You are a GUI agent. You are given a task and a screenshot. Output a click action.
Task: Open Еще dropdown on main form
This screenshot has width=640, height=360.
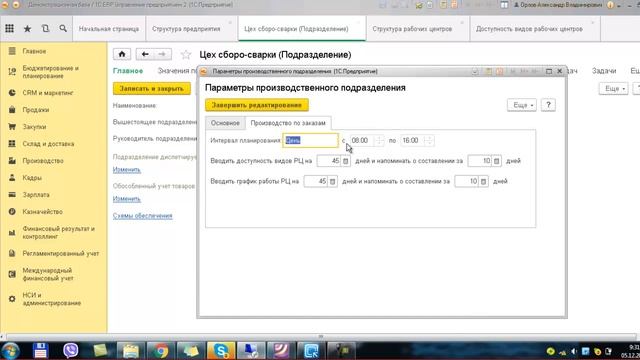pyautogui.click(x=613, y=89)
